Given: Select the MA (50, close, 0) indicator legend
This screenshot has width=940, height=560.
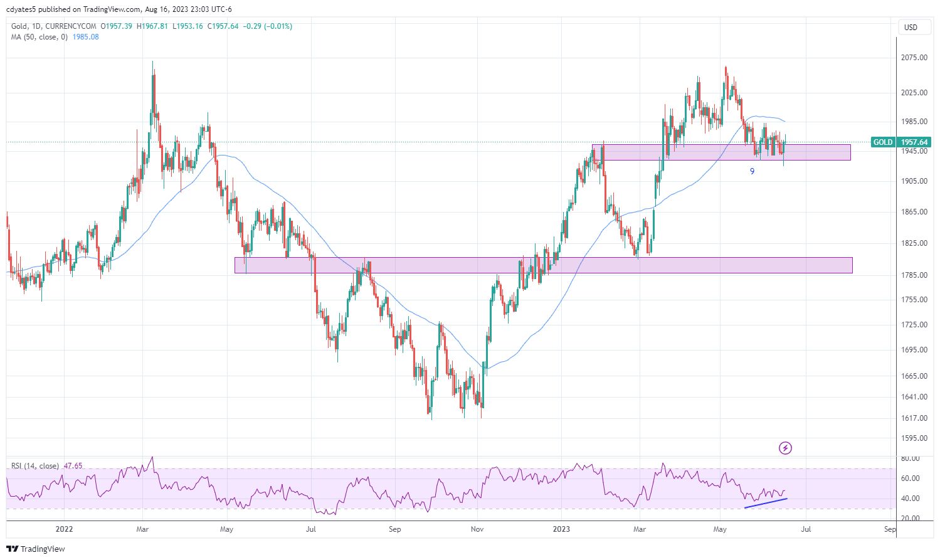Looking at the screenshot, I should (39, 37).
